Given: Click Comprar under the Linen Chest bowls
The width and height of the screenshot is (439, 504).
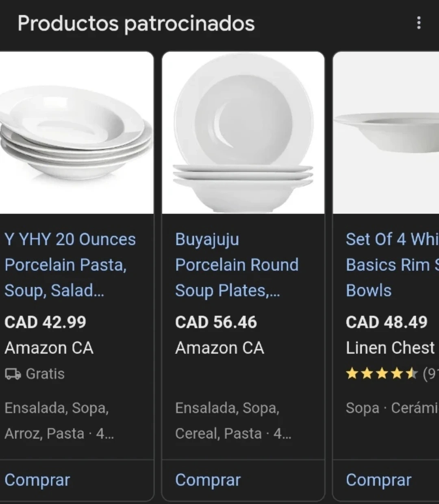Looking at the screenshot, I should tap(379, 480).
